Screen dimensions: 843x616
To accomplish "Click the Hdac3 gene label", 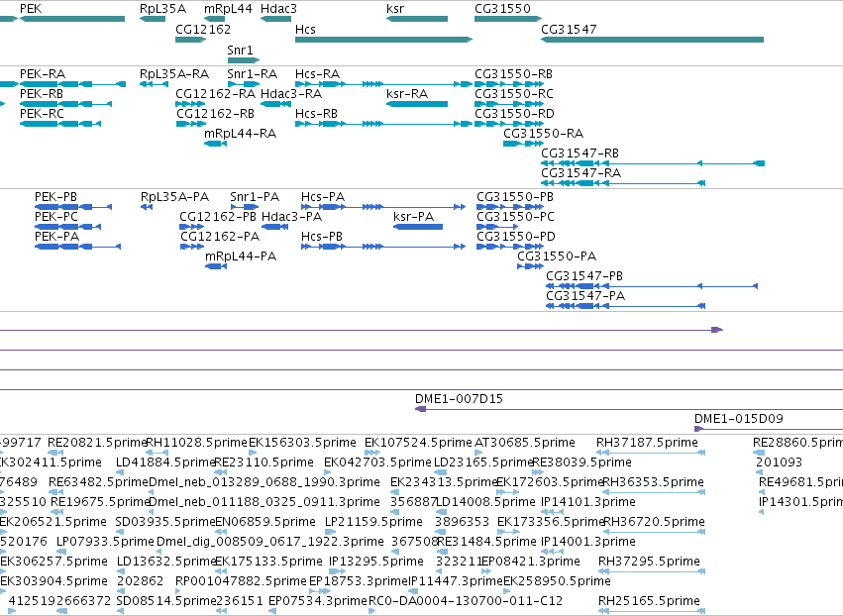I will [x=278, y=9].
